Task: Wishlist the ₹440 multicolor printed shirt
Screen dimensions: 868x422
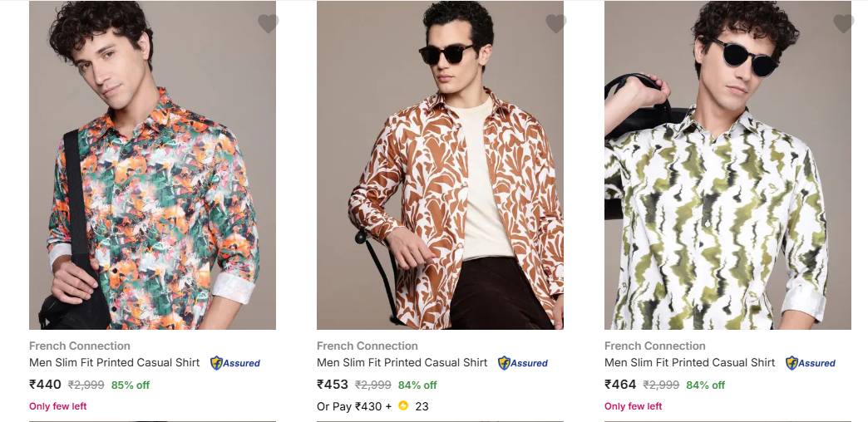Action: [x=268, y=24]
